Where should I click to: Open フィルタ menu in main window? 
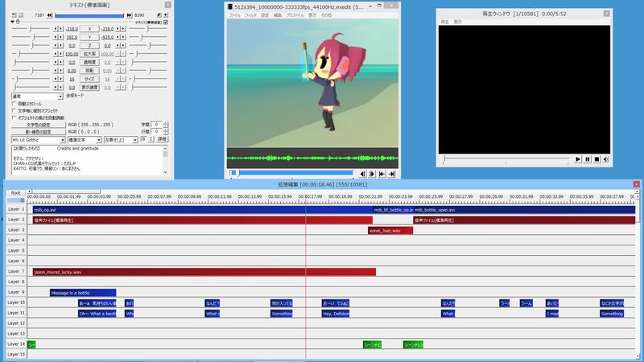(x=250, y=15)
